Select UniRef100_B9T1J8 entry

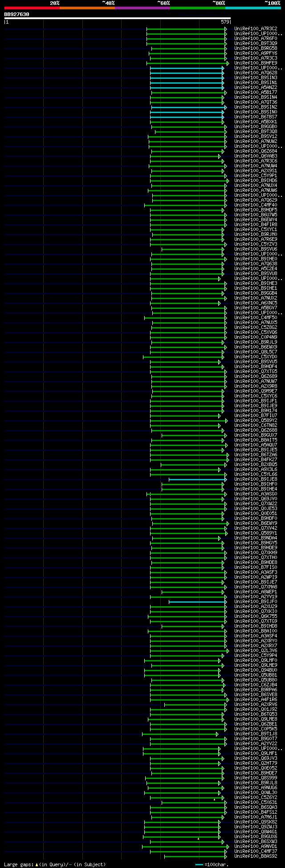point(256,734)
